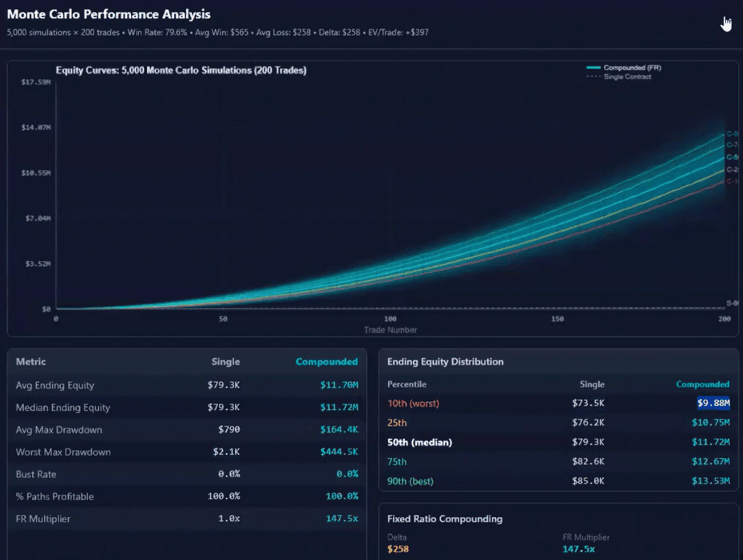Click the 147.5x FR Multiplier value under Fixed Ratio
Image resolution: width=743 pixels, height=560 pixels.
coord(578,549)
